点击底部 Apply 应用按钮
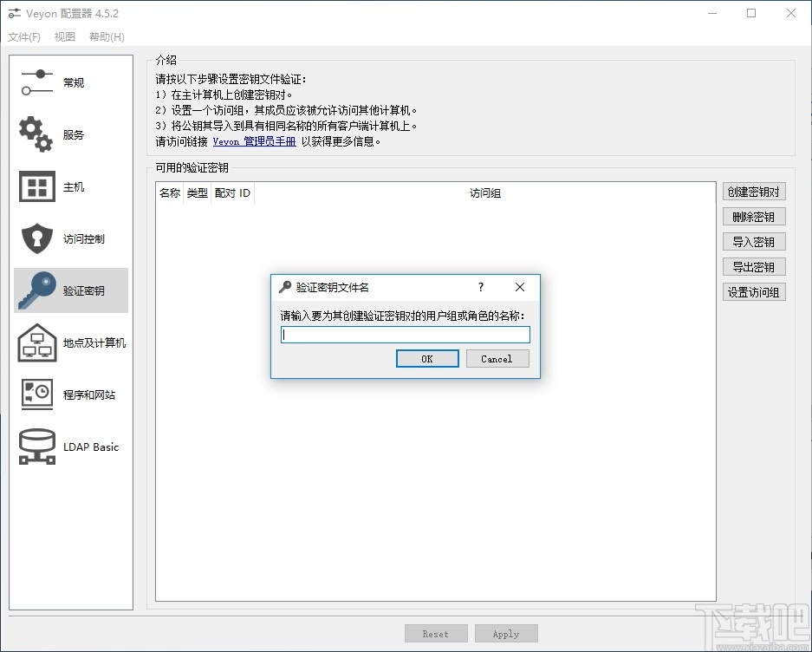 coord(506,633)
